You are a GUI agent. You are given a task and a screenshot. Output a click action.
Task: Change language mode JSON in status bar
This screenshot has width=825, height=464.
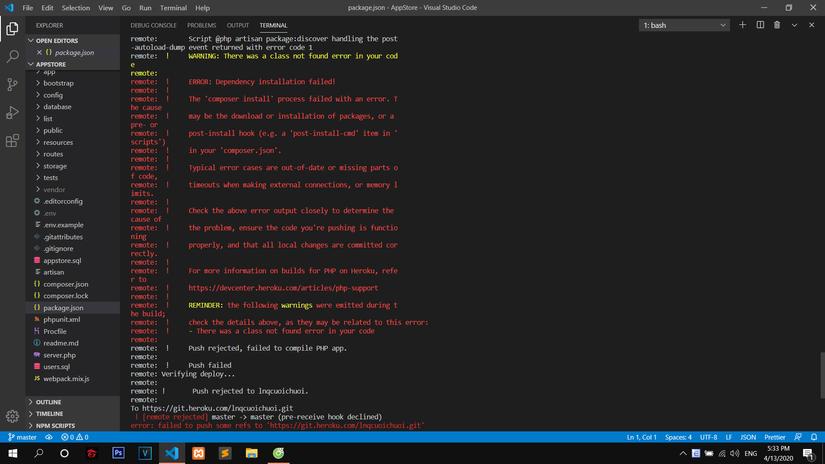[x=748, y=437]
